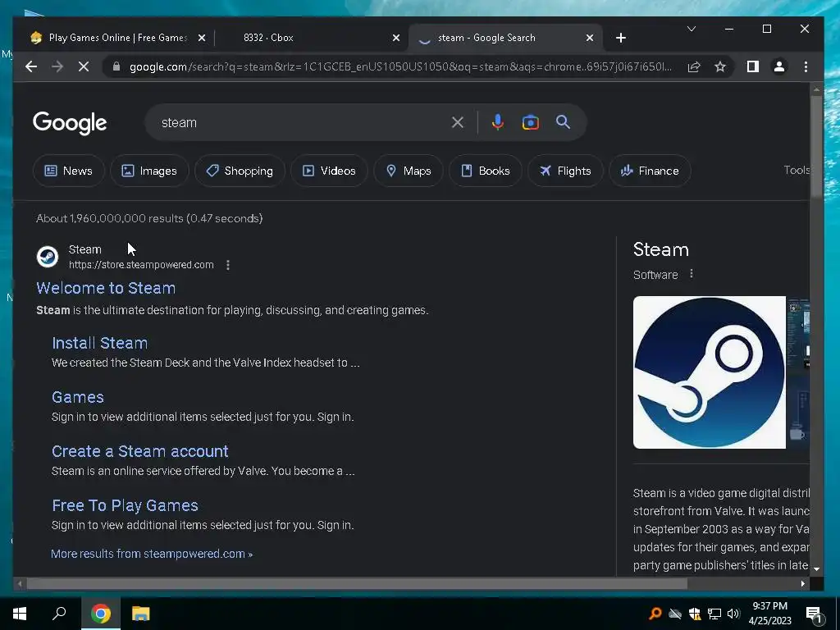
Task: Open the Install Steam link
Action: (99, 343)
